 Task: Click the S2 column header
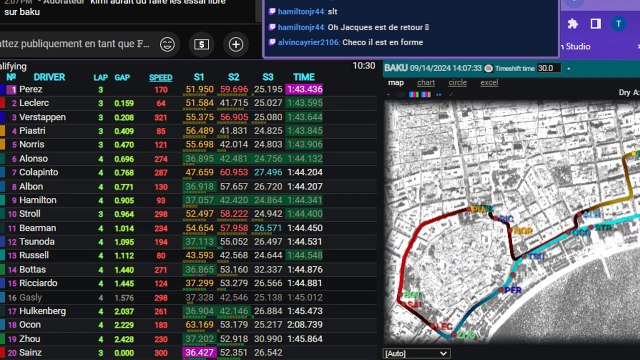233,77
